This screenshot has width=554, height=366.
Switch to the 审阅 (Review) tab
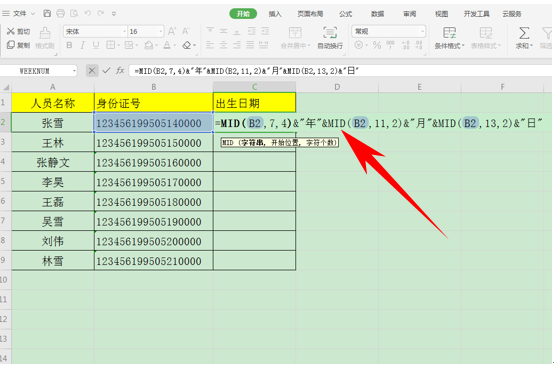point(409,14)
